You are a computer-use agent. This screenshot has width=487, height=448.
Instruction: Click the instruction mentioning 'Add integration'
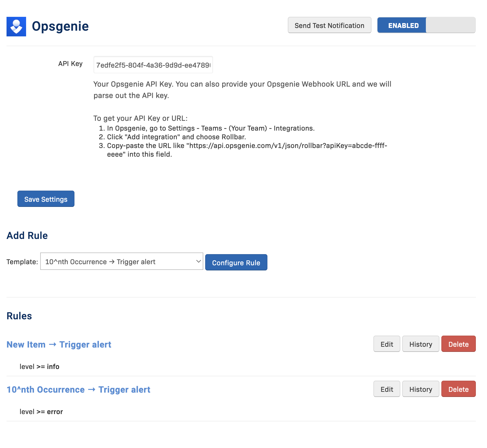176,137
